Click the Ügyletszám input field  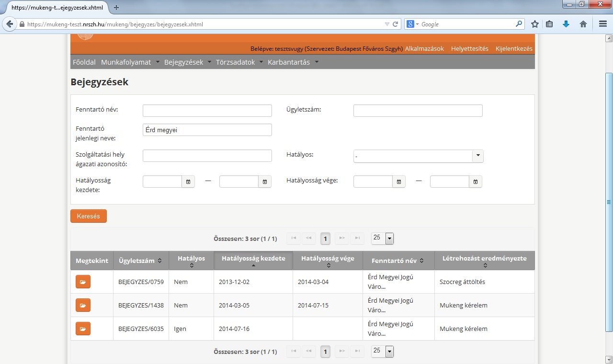[x=418, y=111]
